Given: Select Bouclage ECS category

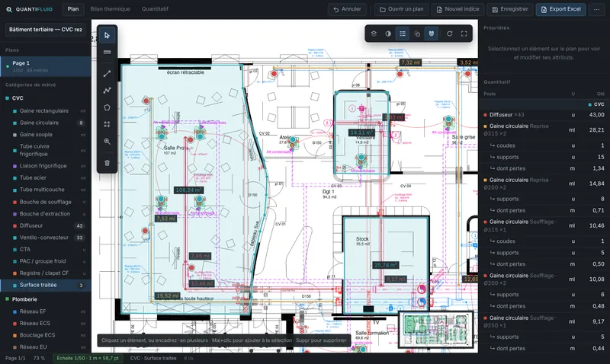Looking at the screenshot, I should click(x=46, y=335).
